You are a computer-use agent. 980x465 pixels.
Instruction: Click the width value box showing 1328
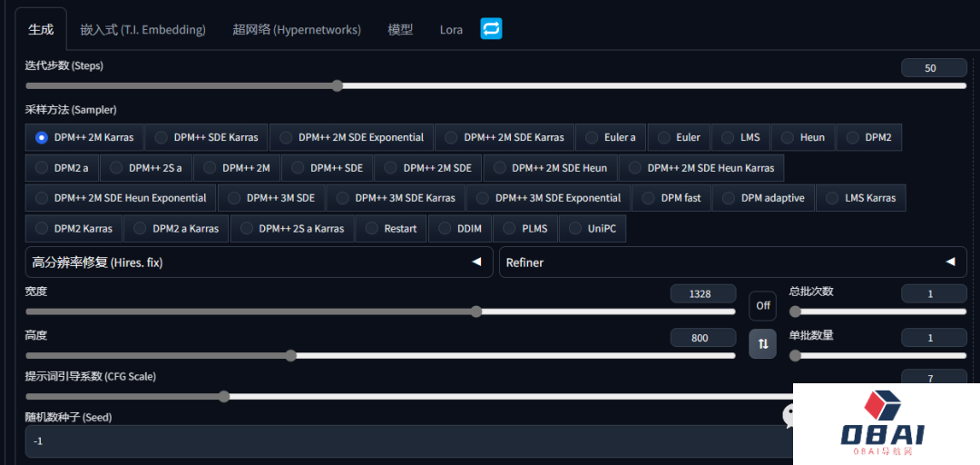702,293
